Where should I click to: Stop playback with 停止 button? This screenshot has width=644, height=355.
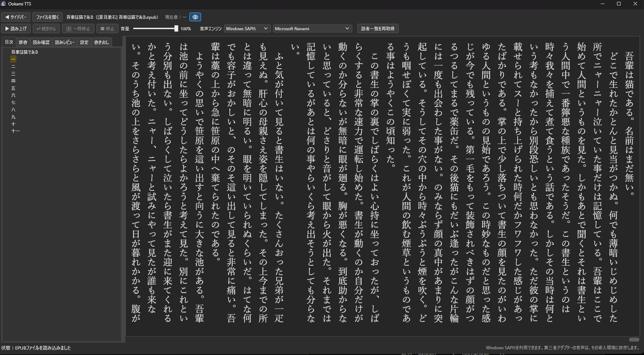point(107,28)
